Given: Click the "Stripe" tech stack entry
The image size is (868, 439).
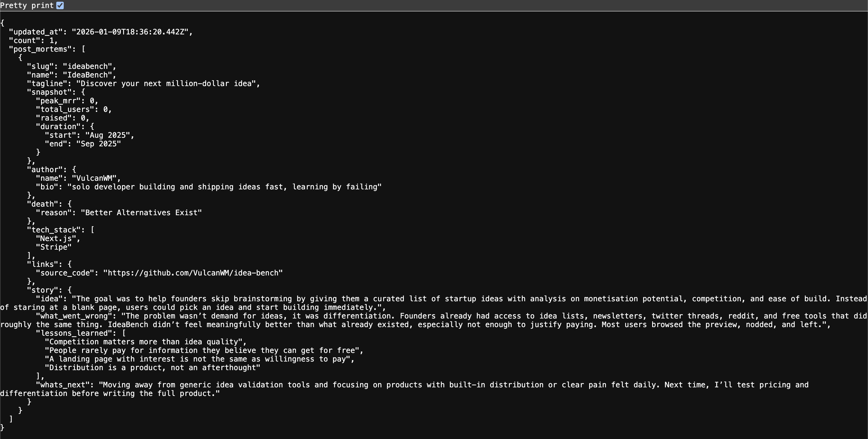Looking at the screenshot, I should click(54, 247).
